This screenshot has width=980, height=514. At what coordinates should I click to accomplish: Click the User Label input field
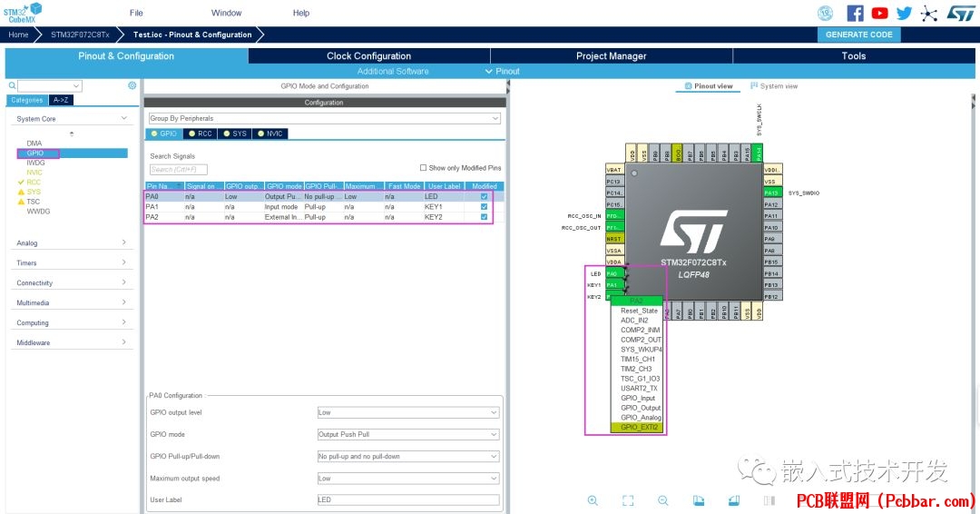click(x=408, y=499)
